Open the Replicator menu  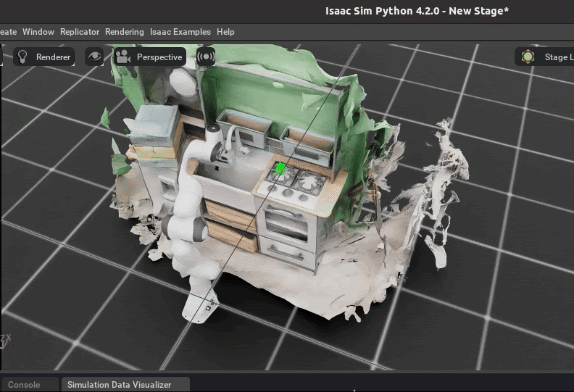[80, 32]
